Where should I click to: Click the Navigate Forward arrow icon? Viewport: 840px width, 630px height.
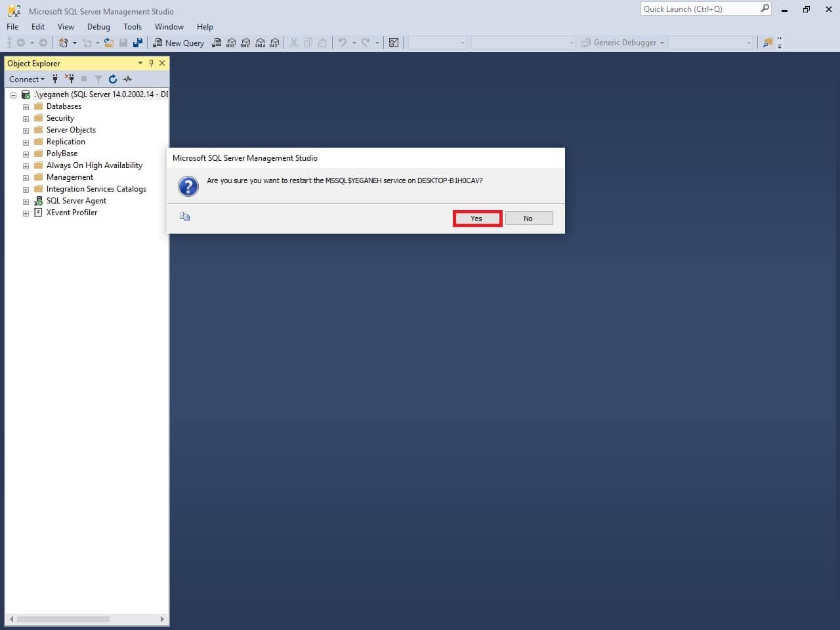43,43
